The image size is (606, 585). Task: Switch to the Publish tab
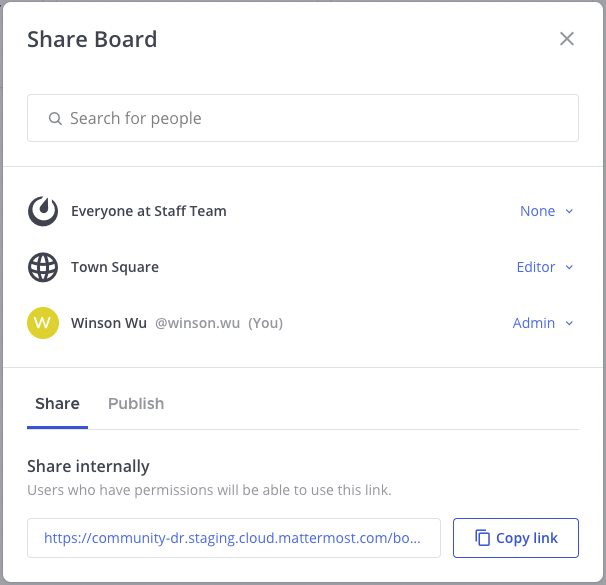[136, 404]
